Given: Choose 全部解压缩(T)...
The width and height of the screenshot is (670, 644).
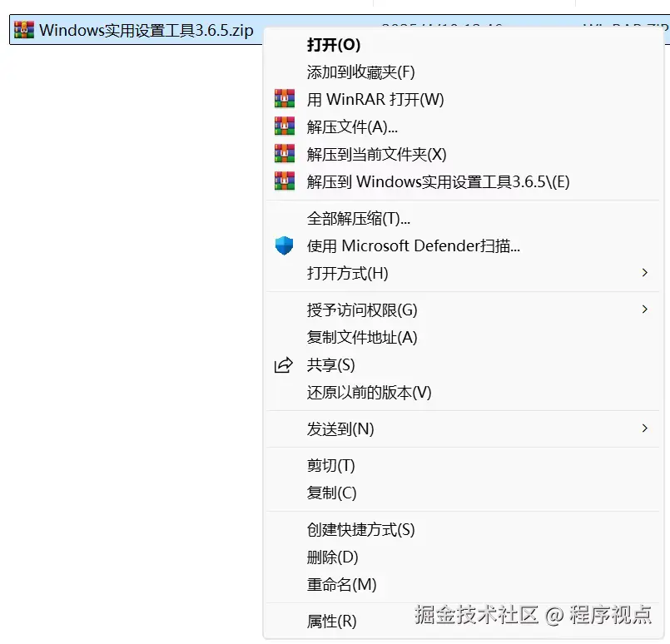Looking at the screenshot, I should [463, 218].
